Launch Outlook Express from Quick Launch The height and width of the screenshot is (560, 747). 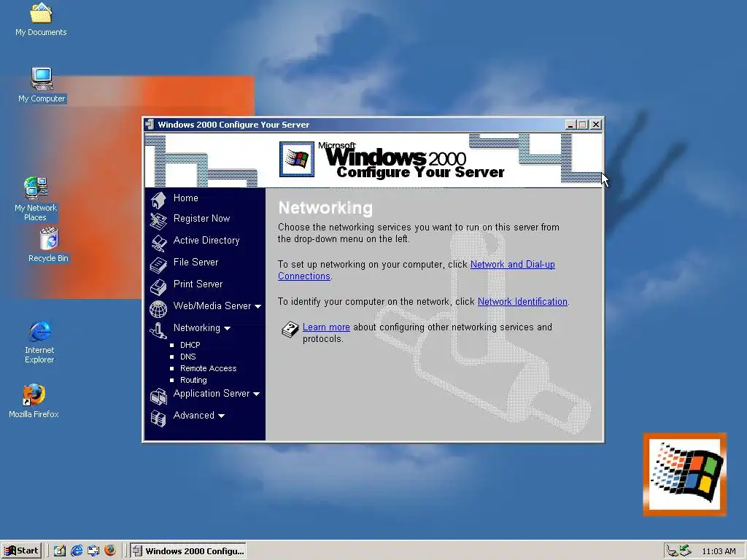click(93, 551)
